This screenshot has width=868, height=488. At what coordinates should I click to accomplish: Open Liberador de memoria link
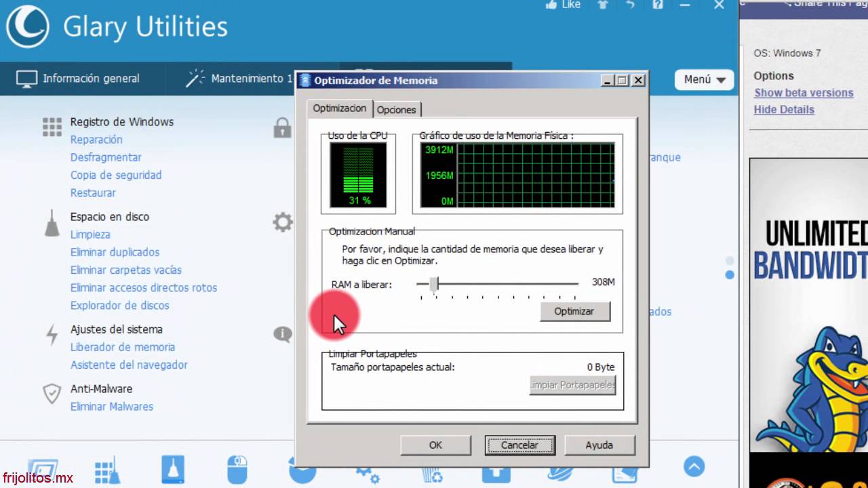click(x=123, y=347)
